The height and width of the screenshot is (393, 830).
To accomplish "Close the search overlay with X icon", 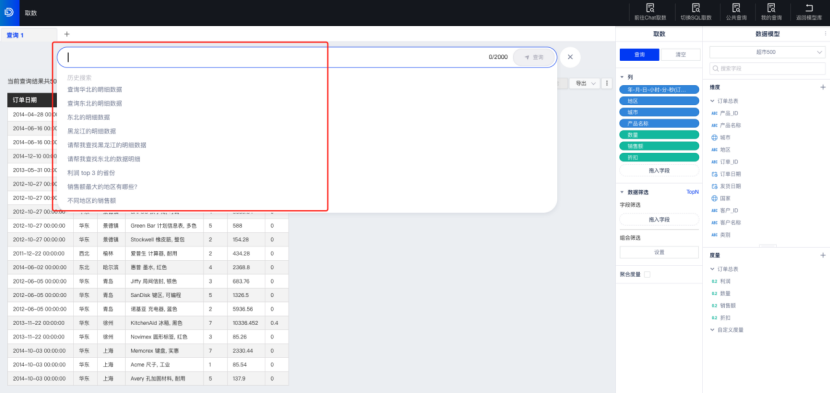I will point(570,57).
